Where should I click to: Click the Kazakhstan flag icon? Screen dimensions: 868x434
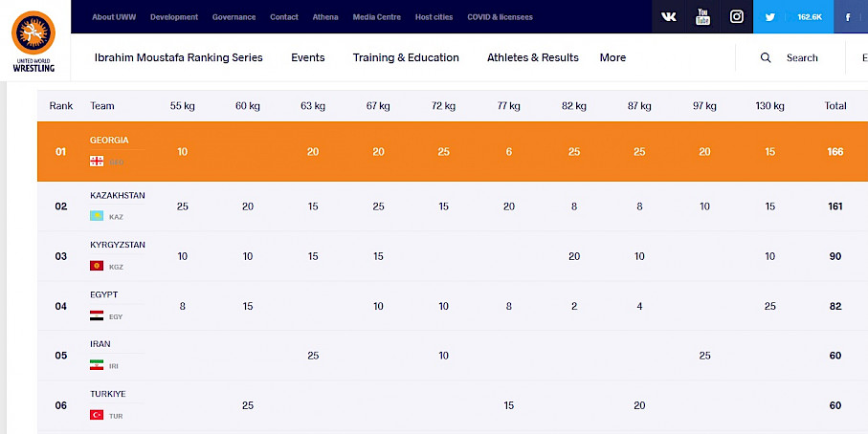97,217
